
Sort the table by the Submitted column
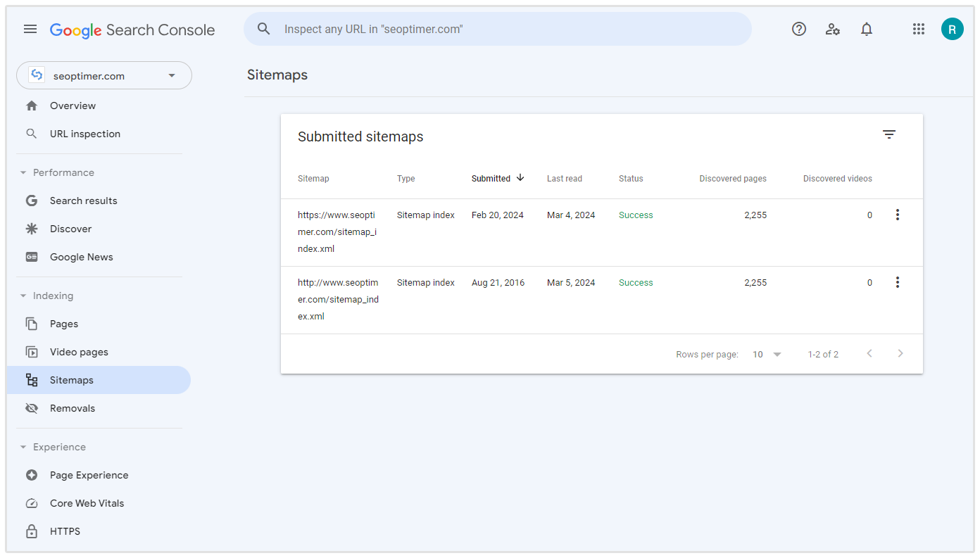(x=496, y=178)
